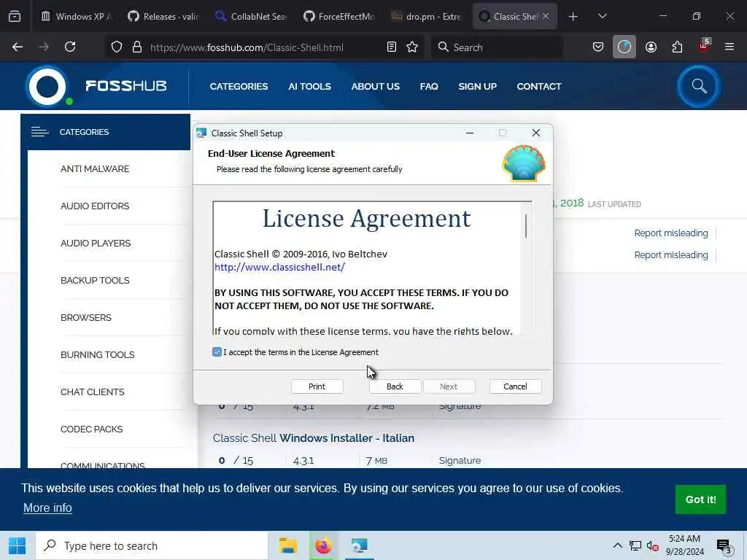
Task: Select BURNING TOOLS category
Action: [98, 354]
